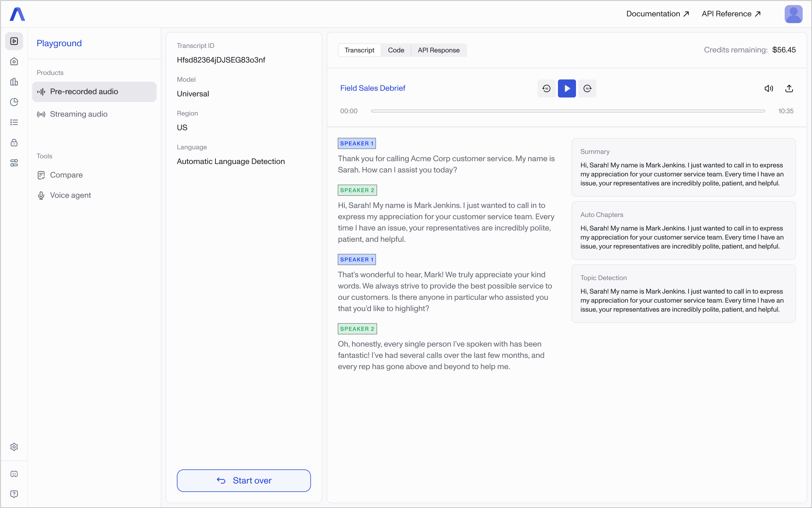Image resolution: width=812 pixels, height=508 pixels.
Task: Toggle the audio volume icon
Action: pyautogui.click(x=769, y=88)
